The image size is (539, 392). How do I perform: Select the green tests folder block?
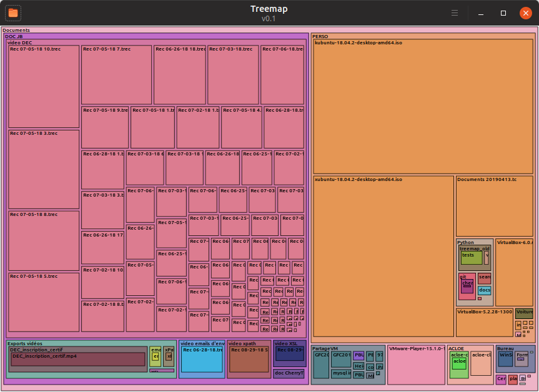pyautogui.click(x=472, y=258)
